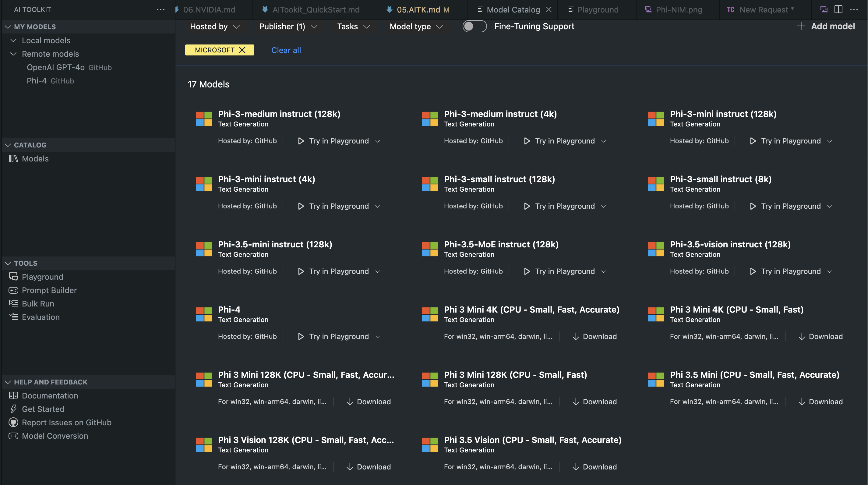868x485 pixels.
Task: Click 'Hosted by: GitHub' under Phi-4 card
Action: (x=247, y=336)
